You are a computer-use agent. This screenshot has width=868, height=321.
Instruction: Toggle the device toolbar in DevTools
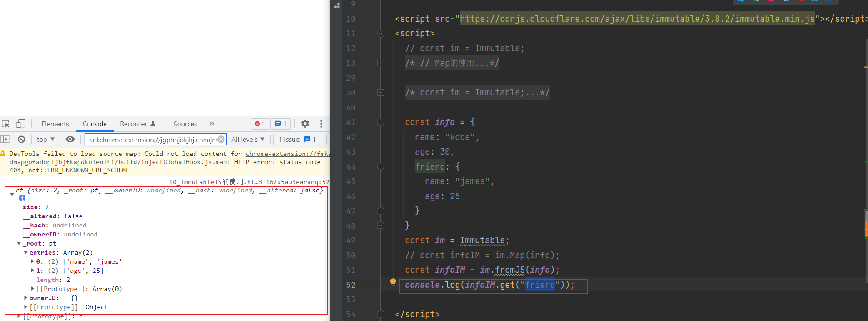point(21,124)
